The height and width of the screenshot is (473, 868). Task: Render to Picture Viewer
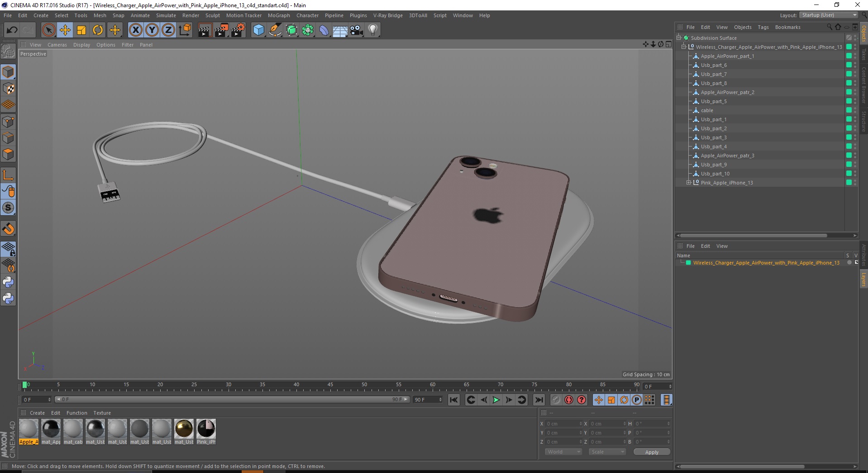coord(221,30)
